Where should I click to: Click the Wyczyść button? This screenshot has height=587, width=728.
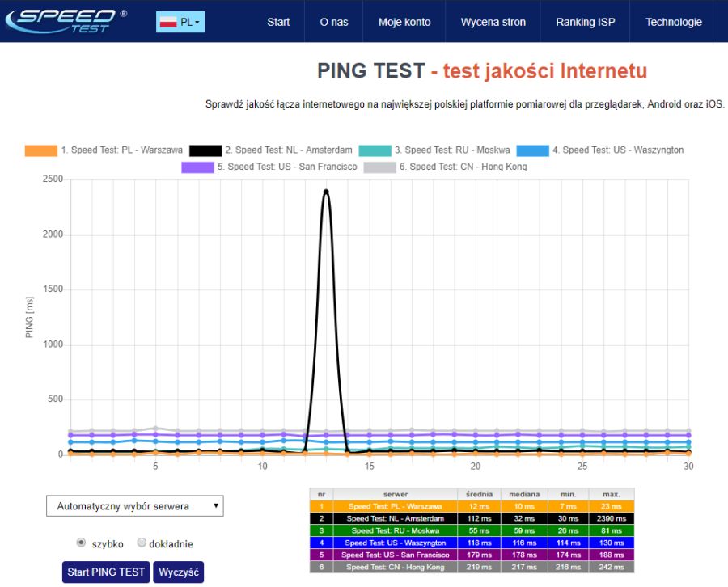click(x=178, y=572)
